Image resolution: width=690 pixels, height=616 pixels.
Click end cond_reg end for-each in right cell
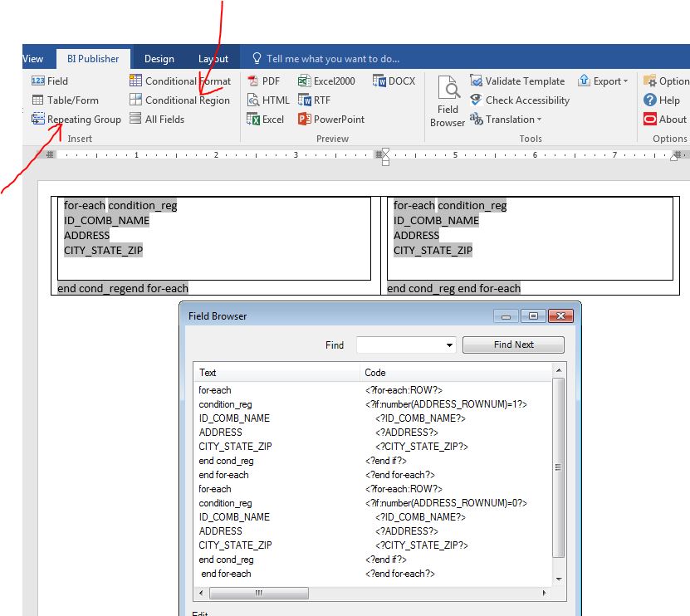pos(453,288)
